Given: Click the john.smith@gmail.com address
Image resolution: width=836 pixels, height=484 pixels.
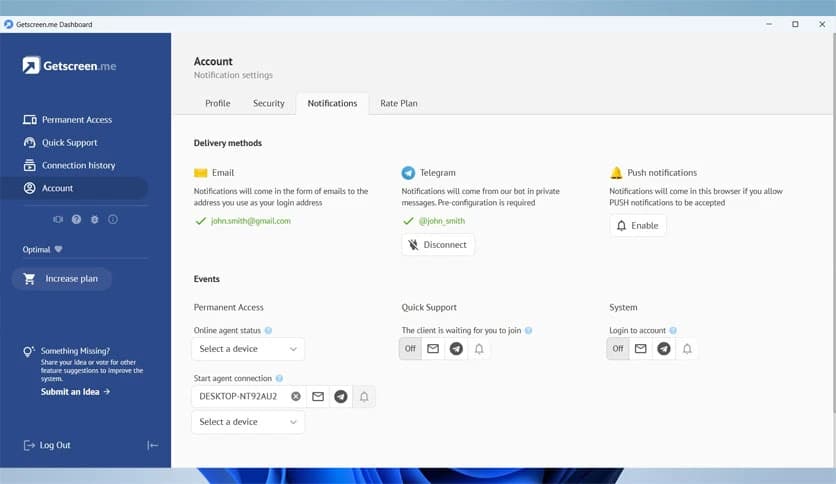Looking at the screenshot, I should pos(251,221).
